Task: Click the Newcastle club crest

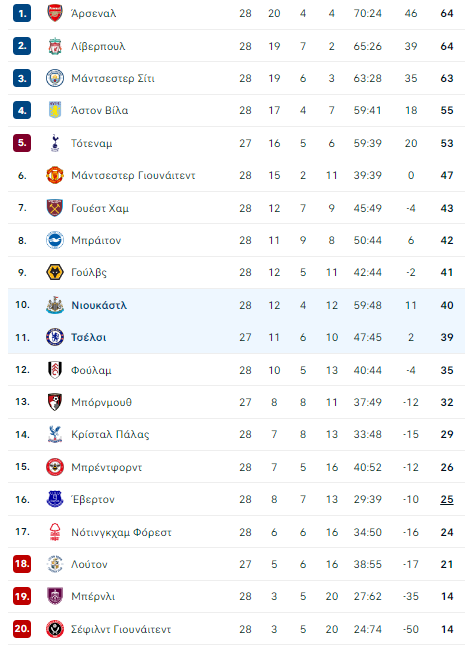Action: [55, 305]
